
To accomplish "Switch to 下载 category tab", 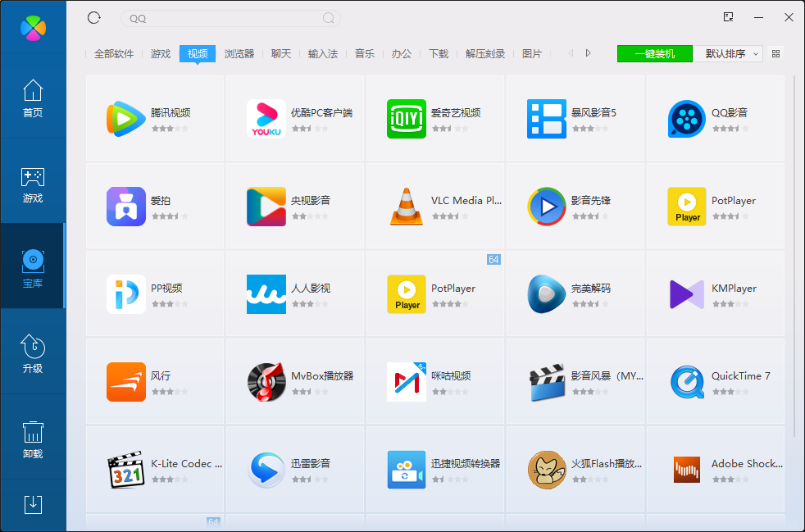I will pyautogui.click(x=439, y=53).
